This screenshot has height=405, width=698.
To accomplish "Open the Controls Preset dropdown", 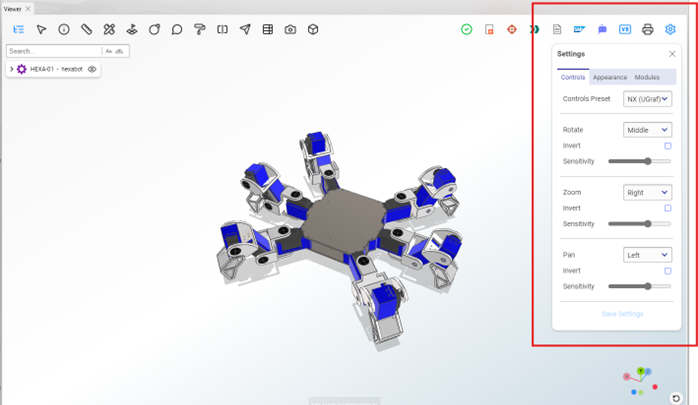I will click(647, 99).
